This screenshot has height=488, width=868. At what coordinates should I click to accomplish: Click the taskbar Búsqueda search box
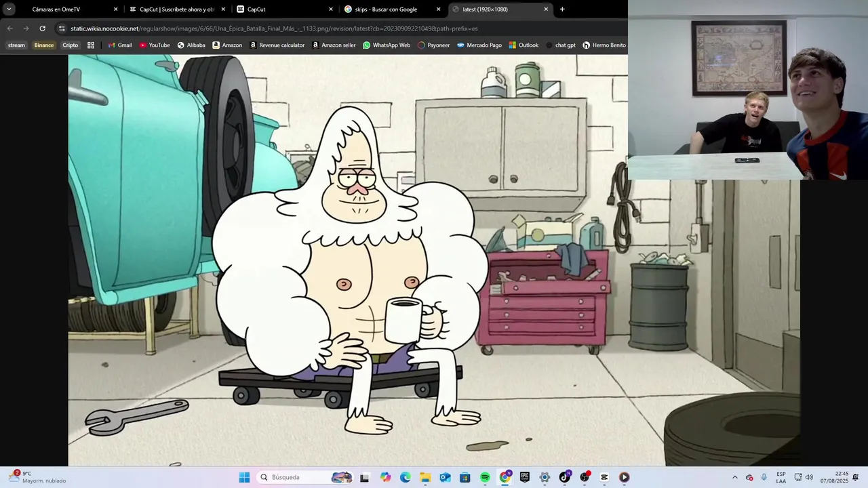306,477
